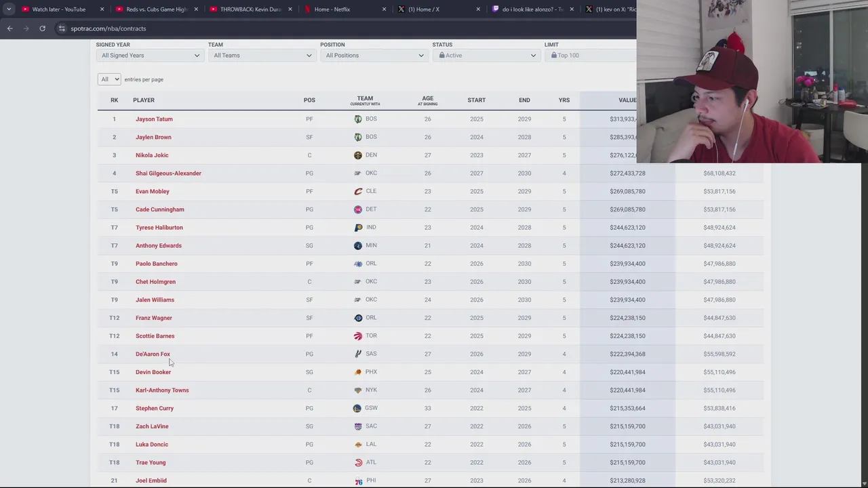This screenshot has height=488, width=868.
Task: Click the Nuggets logo in Nikola Jokic row
Action: (x=358, y=155)
